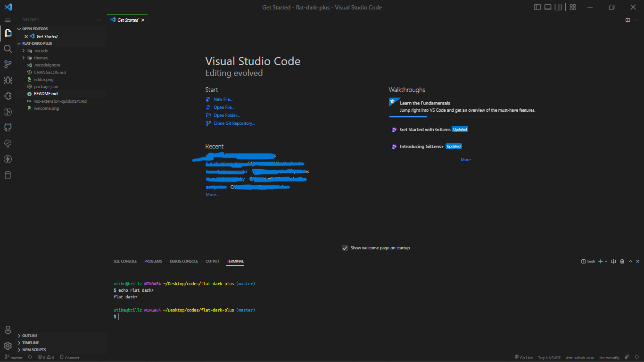Viewport: 644px width, 362px height.
Task: Open Customize Layout grid icon
Action: coord(573,7)
